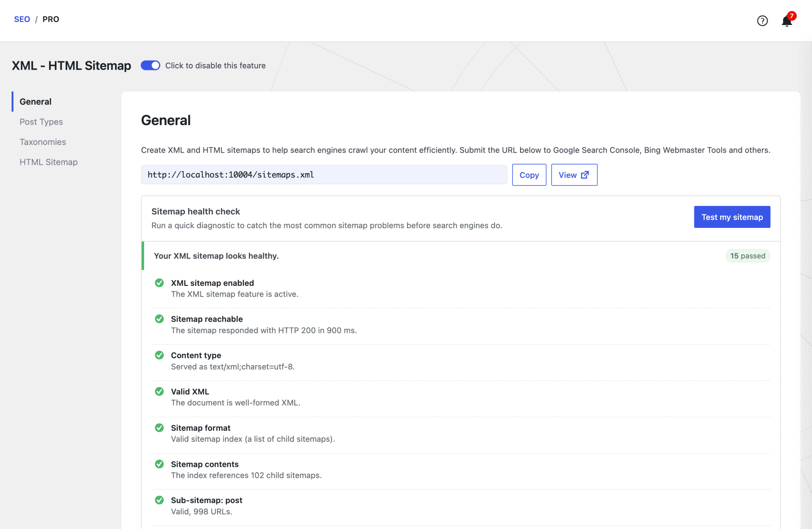Screen dimensions: 812x529
Task: Click the PRO breadcrumb label
Action: pyautogui.click(x=51, y=19)
